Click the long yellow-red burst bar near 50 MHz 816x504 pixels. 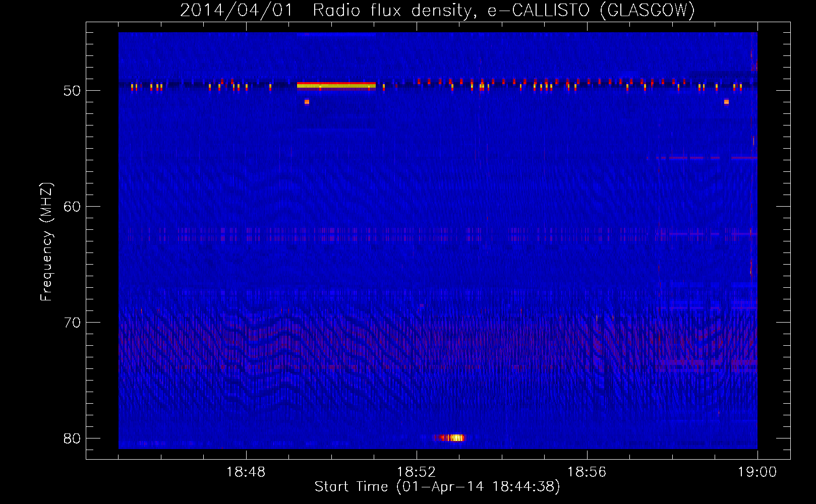click(x=336, y=85)
